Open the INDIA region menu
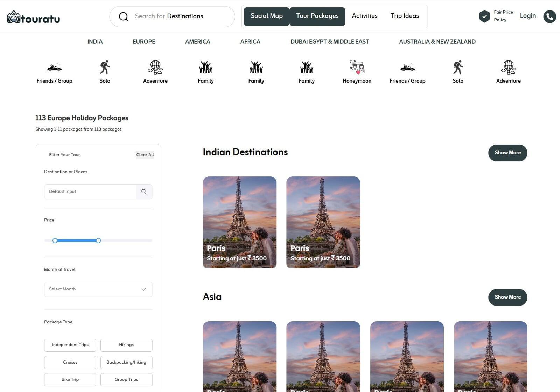The height and width of the screenshot is (392, 560). point(95,42)
